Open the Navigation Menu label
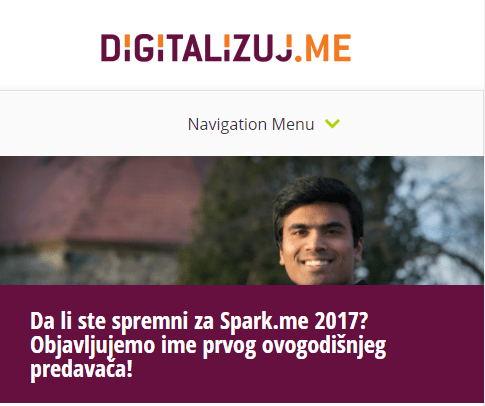The image size is (485, 406). (251, 124)
